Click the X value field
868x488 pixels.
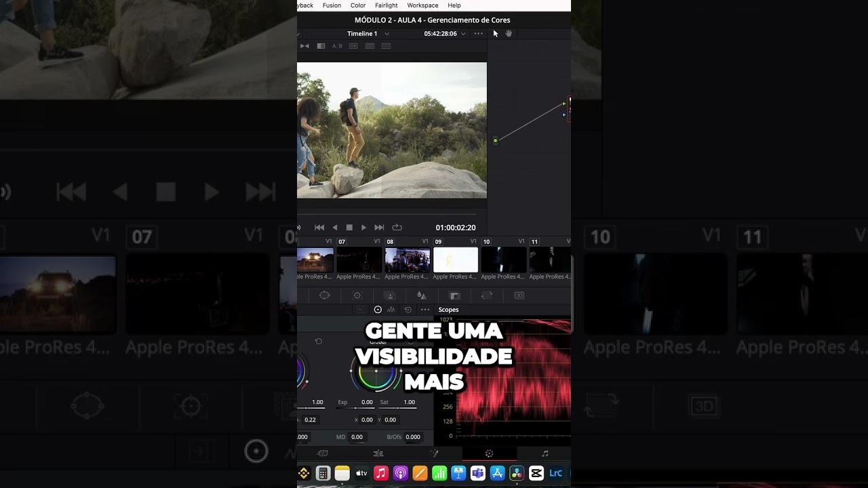click(x=367, y=420)
